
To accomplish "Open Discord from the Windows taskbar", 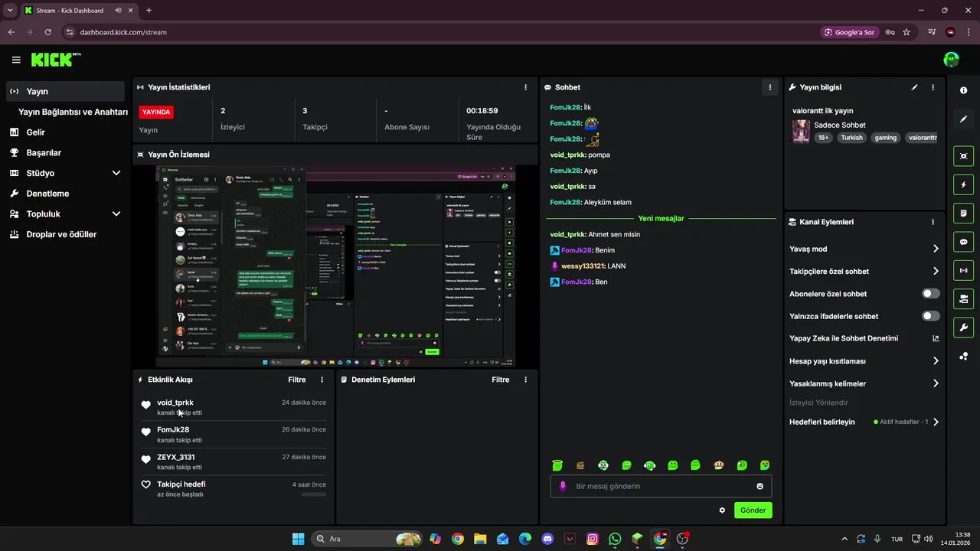I will point(547,539).
